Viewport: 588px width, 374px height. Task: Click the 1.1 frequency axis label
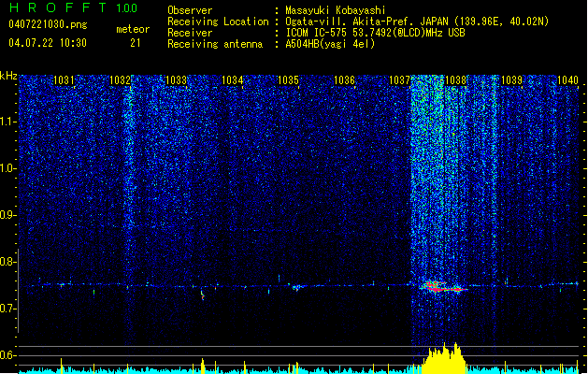[8, 122]
